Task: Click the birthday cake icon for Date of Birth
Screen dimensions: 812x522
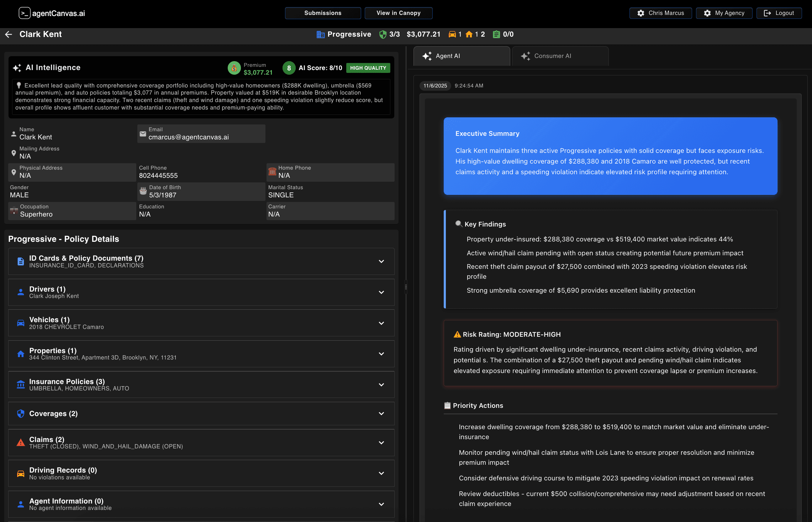Action: 143,191
